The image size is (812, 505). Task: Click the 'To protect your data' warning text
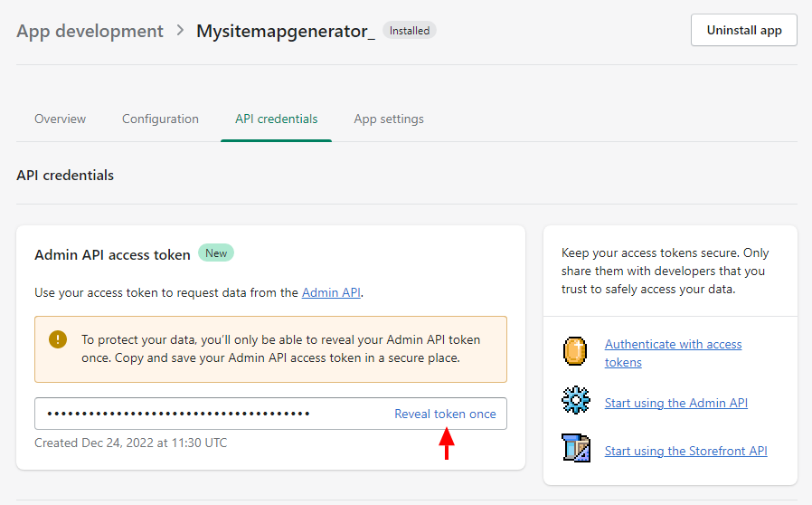280,349
